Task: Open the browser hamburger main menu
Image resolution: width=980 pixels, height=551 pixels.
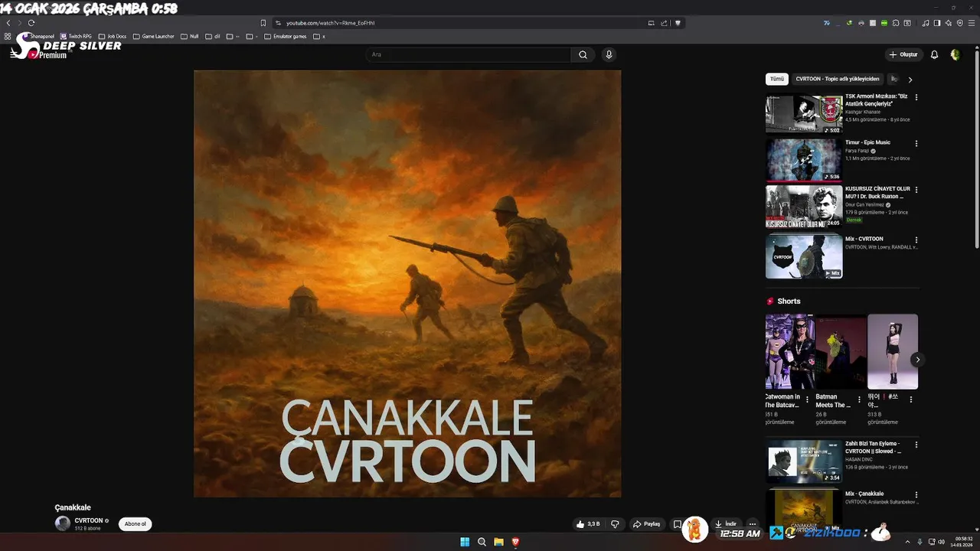Action: click(972, 23)
